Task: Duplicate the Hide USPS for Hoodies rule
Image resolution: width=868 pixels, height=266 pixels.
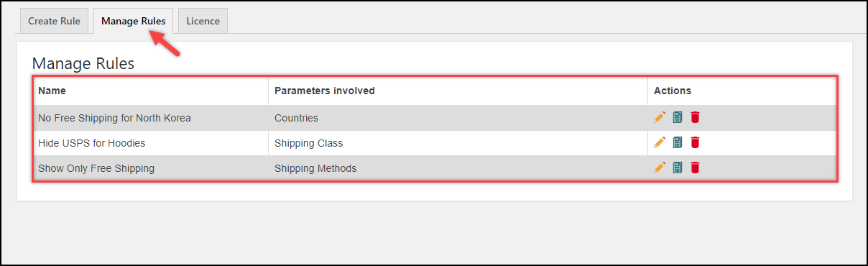Action: (x=678, y=142)
